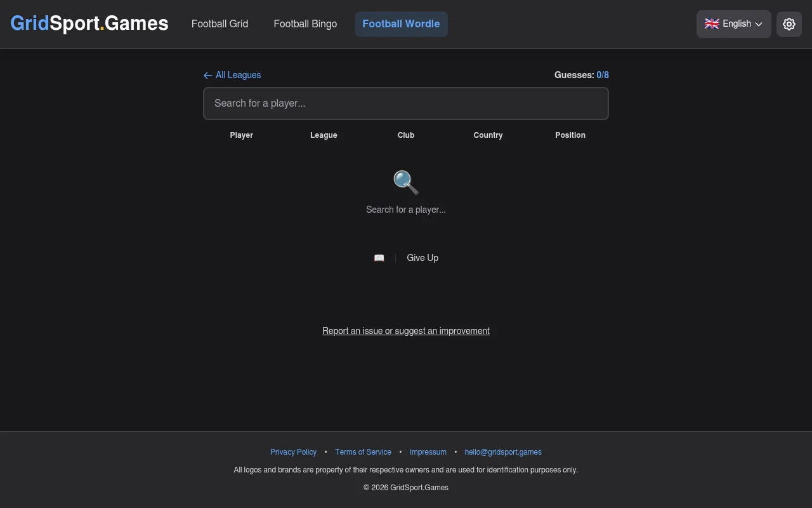Viewport: 812px width, 508px height.
Task: Open the Impressum link
Action: (x=428, y=452)
